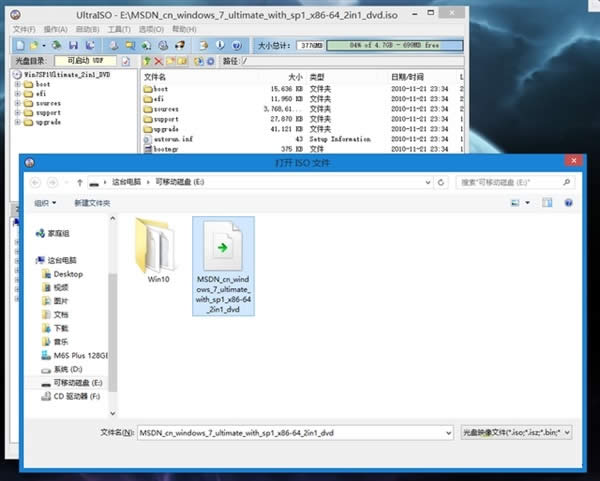Click the Up arrow in dialog navigation
Image resolution: width=600 pixels, height=481 pixels.
click(79, 183)
